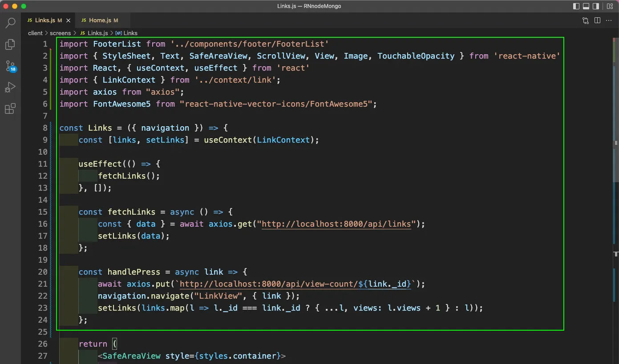
Task: Click useContext in the React import
Action: tap(160, 68)
